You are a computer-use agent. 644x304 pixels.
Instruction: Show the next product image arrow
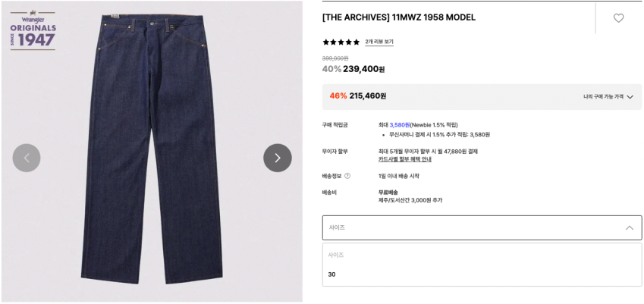(x=278, y=158)
